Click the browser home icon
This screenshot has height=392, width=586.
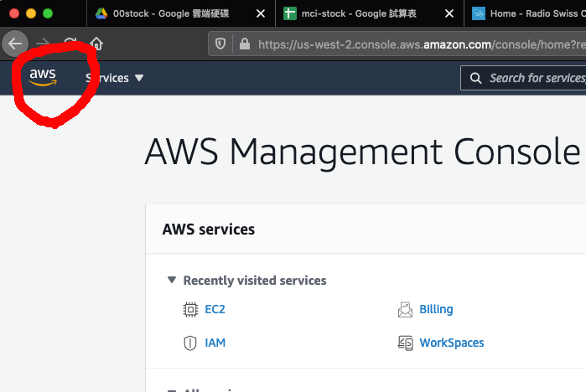click(x=97, y=44)
